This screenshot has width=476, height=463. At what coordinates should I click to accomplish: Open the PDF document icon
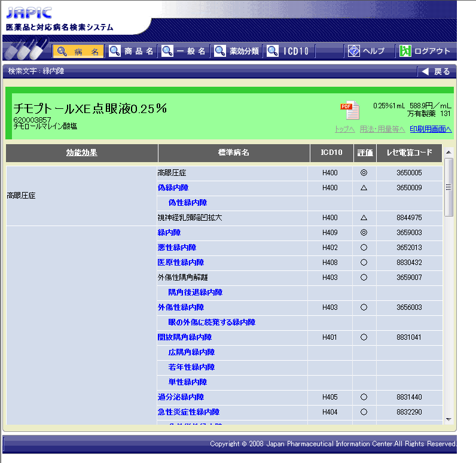point(350,110)
